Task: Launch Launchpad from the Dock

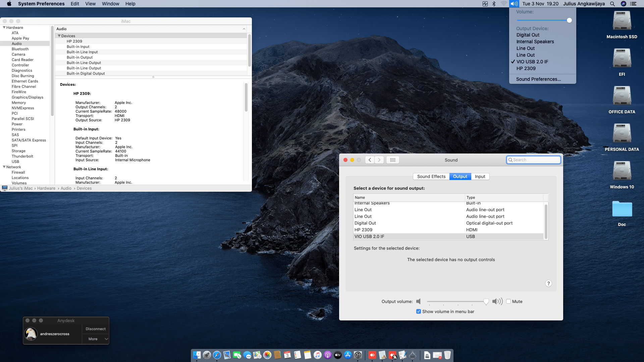Action: coord(207,355)
